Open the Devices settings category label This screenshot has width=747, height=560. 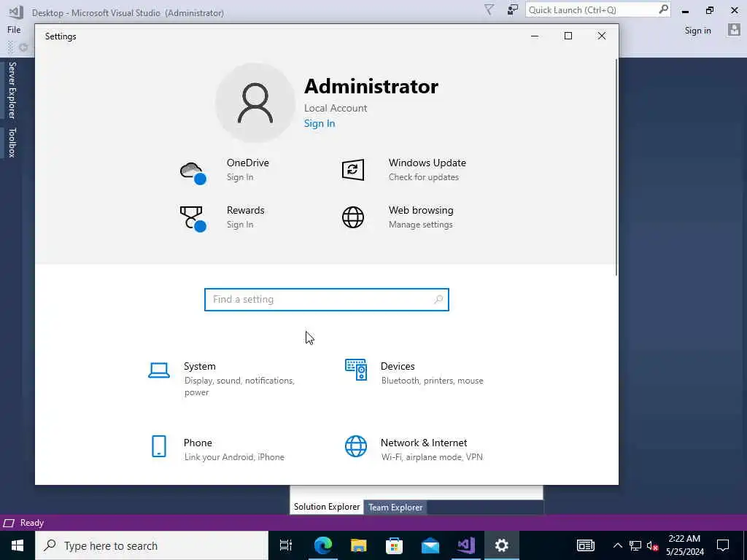(x=398, y=366)
